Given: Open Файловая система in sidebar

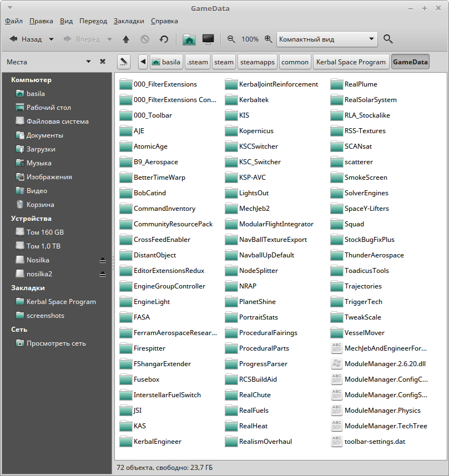Looking at the screenshot, I should (x=52, y=121).
